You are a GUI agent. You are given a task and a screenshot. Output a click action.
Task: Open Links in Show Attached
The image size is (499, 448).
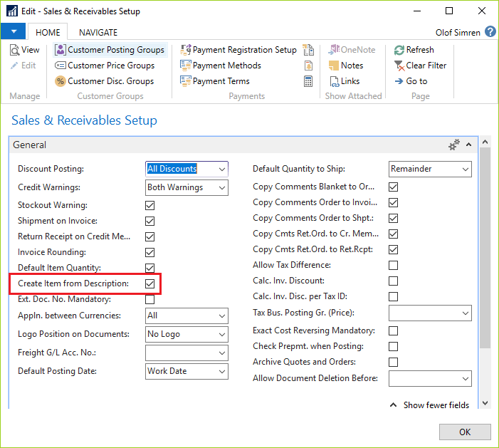pos(345,81)
